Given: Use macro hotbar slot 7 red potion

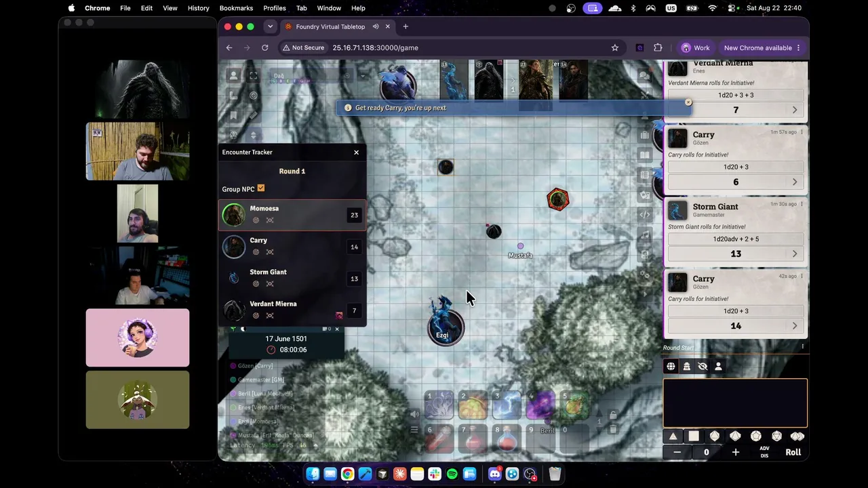Looking at the screenshot, I should point(473,439).
